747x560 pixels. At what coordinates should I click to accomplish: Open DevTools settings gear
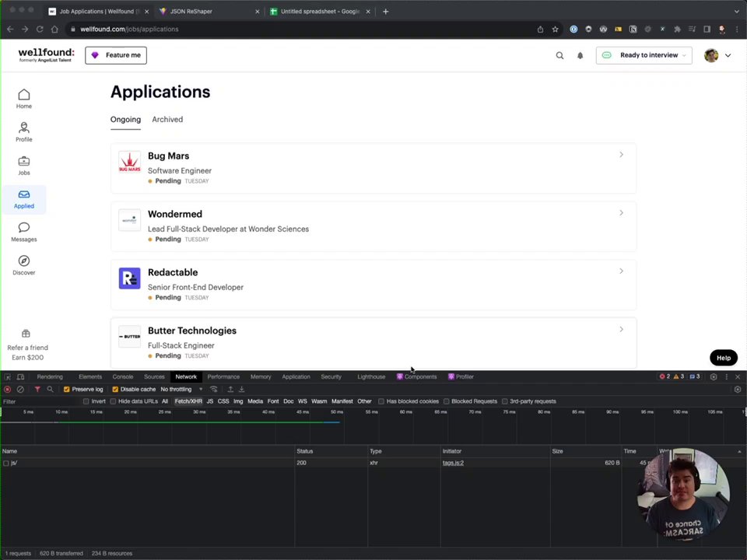click(714, 376)
